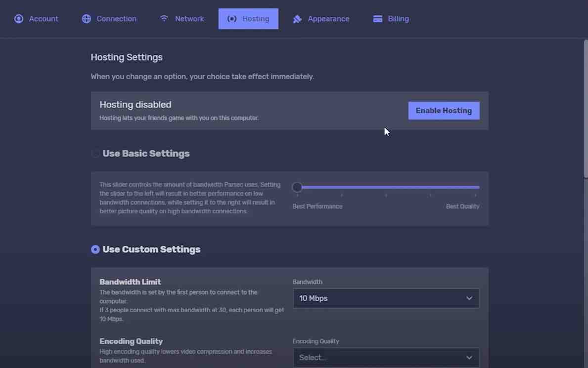The height and width of the screenshot is (368, 588).
Task: Click the 'Use Basic Settings' label text
Action: tap(146, 154)
